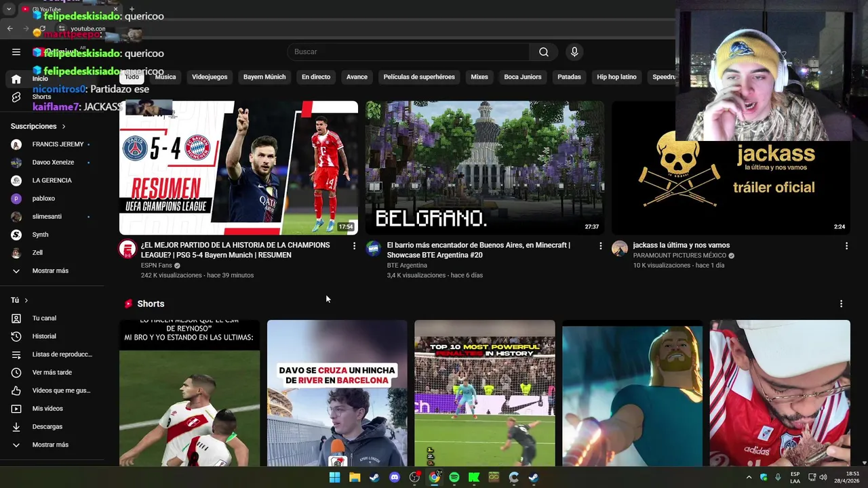Viewport: 868px width, 488px height.
Task: Open Mis videos in sidebar
Action: point(52,409)
